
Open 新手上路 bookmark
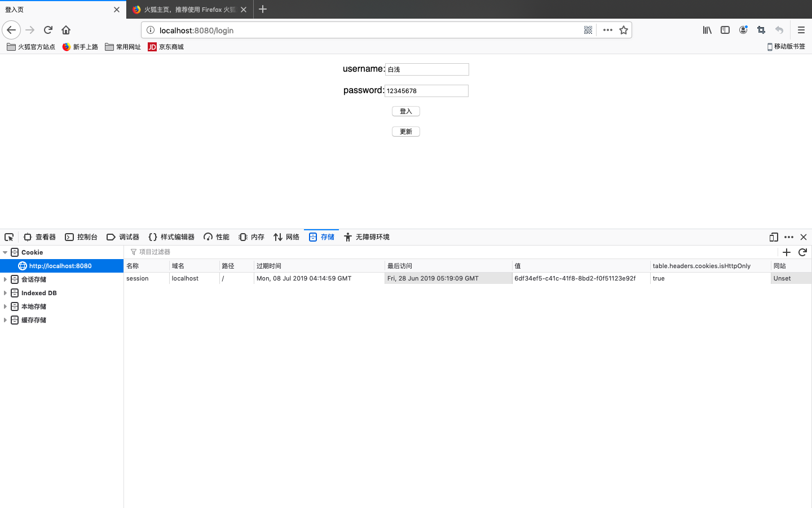(80, 47)
